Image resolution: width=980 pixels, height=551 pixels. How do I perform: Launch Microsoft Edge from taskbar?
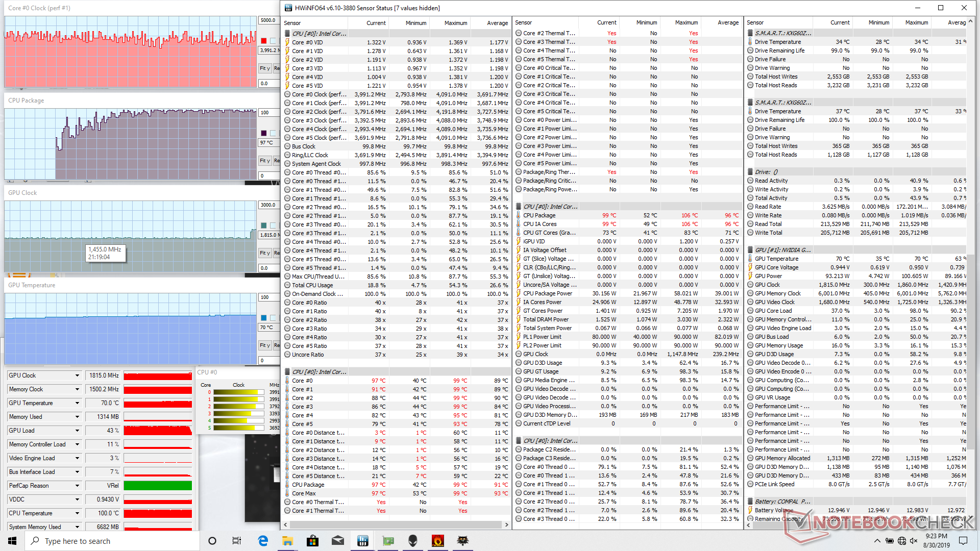pyautogui.click(x=263, y=541)
